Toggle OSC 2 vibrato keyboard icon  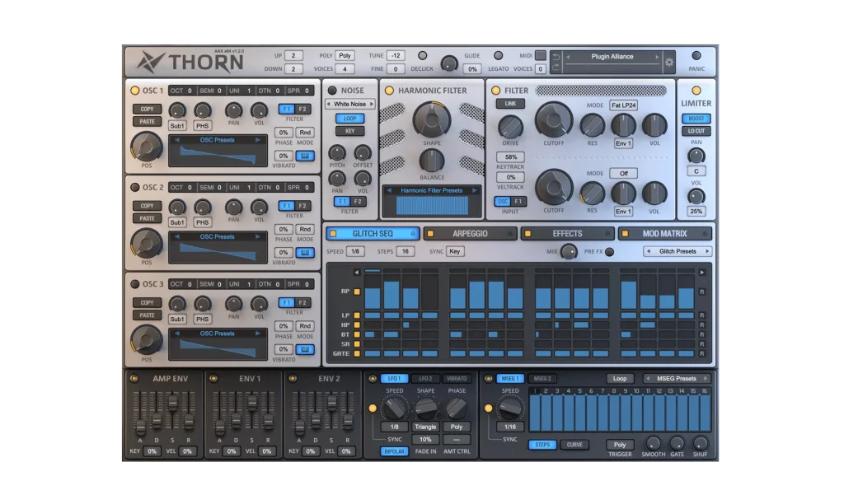pyautogui.click(x=305, y=252)
